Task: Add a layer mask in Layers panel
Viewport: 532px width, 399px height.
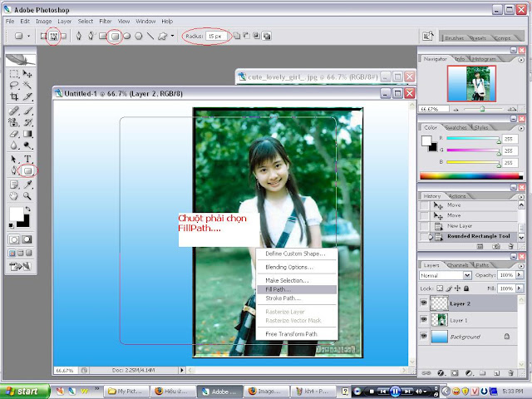Action: click(455, 373)
